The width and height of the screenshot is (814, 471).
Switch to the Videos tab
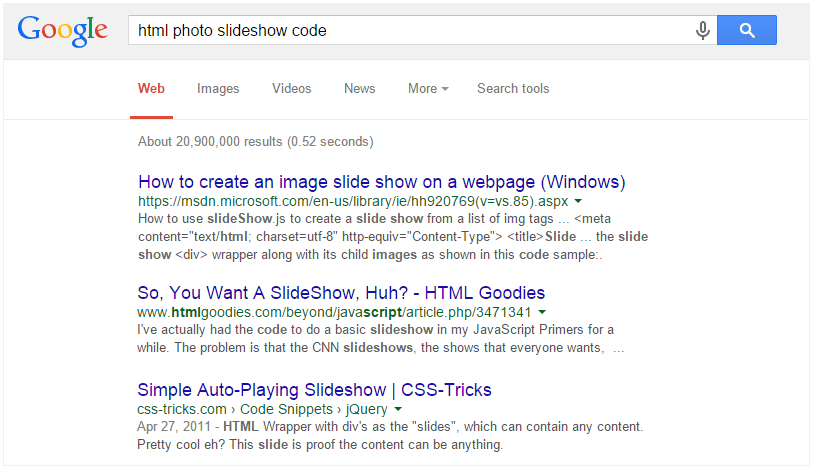292,89
